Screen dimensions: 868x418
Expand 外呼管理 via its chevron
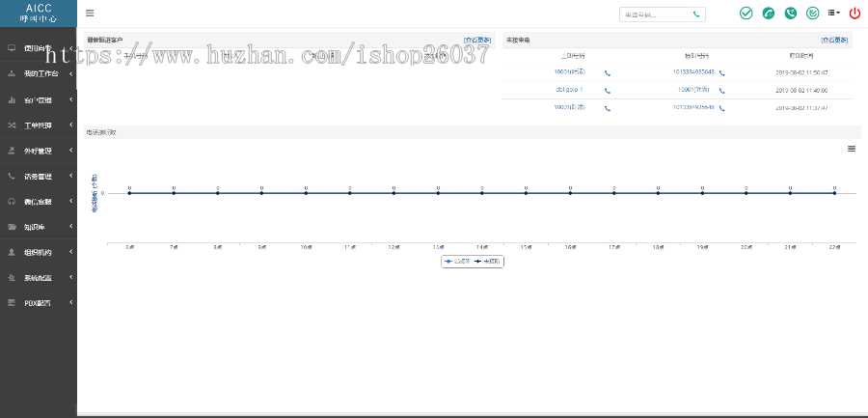[x=71, y=151]
